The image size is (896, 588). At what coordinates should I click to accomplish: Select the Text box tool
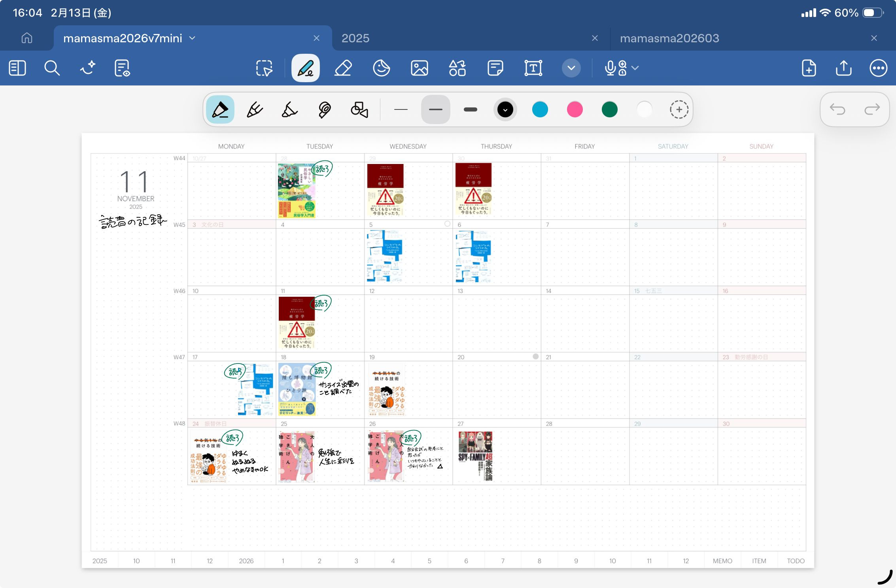point(533,68)
